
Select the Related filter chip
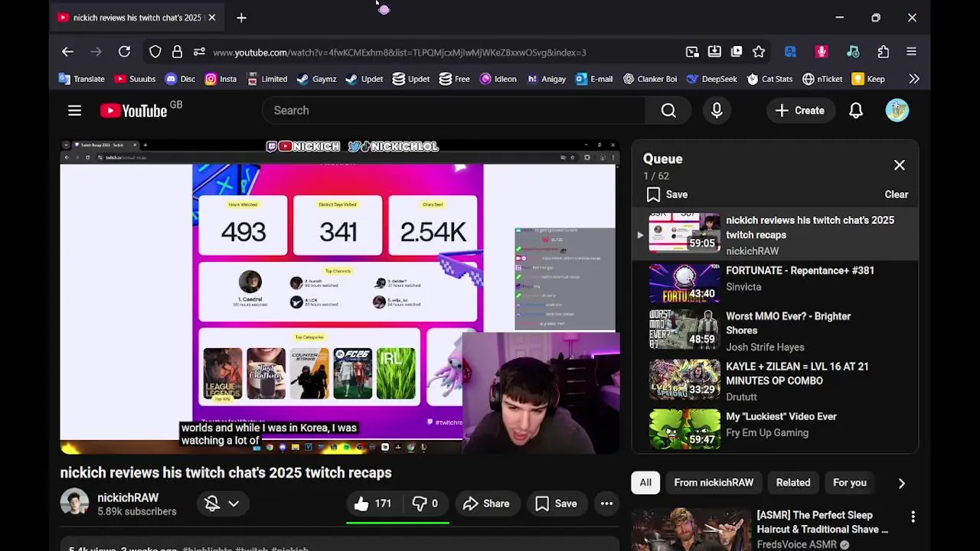(x=793, y=483)
